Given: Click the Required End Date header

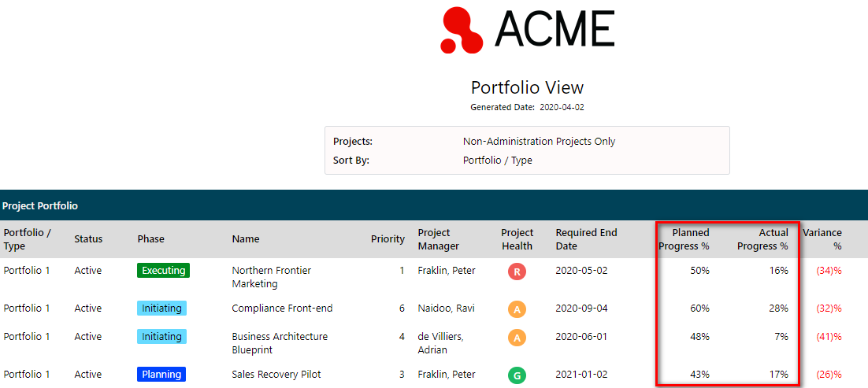Looking at the screenshot, I should [586, 239].
